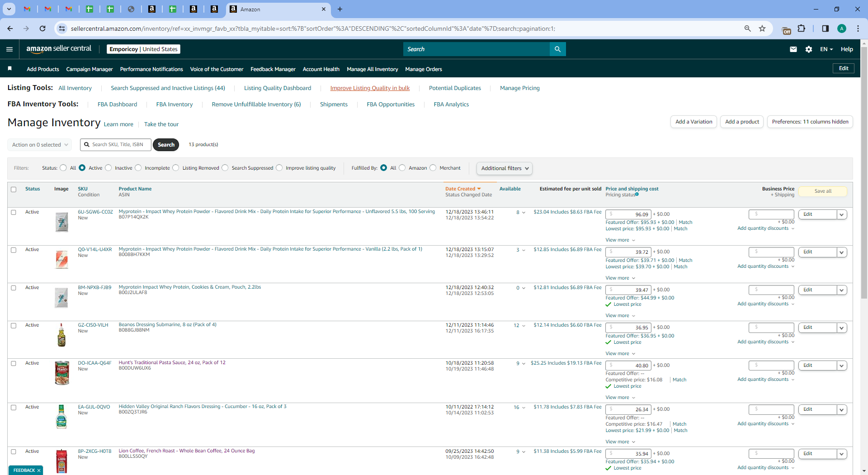Check the BM-NPXB-FJB9 row checkbox
Viewport: 868px width, 475px height.
[x=14, y=288]
